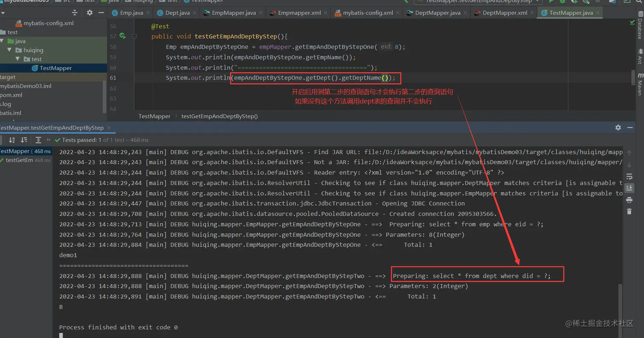The width and height of the screenshot is (644, 338).
Task: Sort test results alphabetically
Action: (x=12, y=140)
